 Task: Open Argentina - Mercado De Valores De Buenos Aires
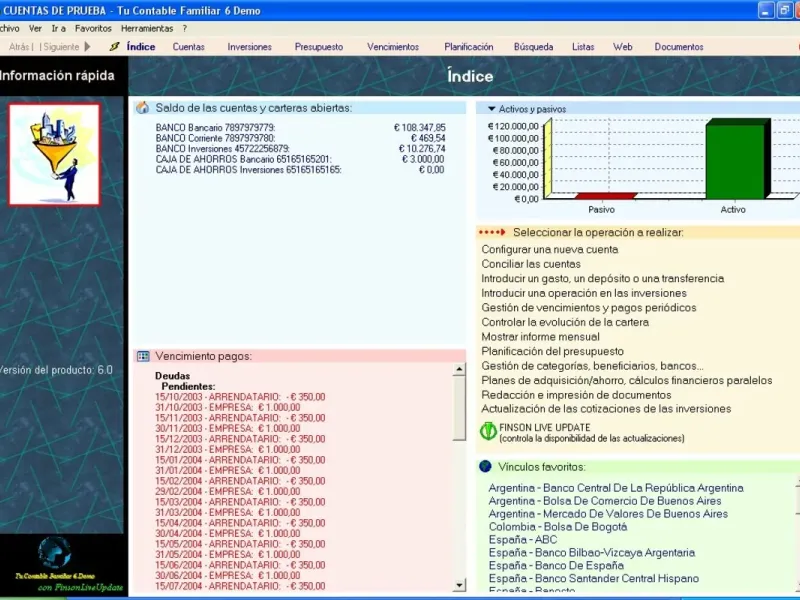pyautogui.click(x=608, y=514)
